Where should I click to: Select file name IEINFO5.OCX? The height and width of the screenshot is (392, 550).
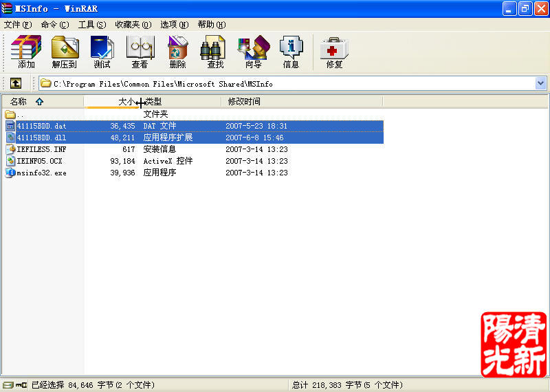click(x=39, y=161)
